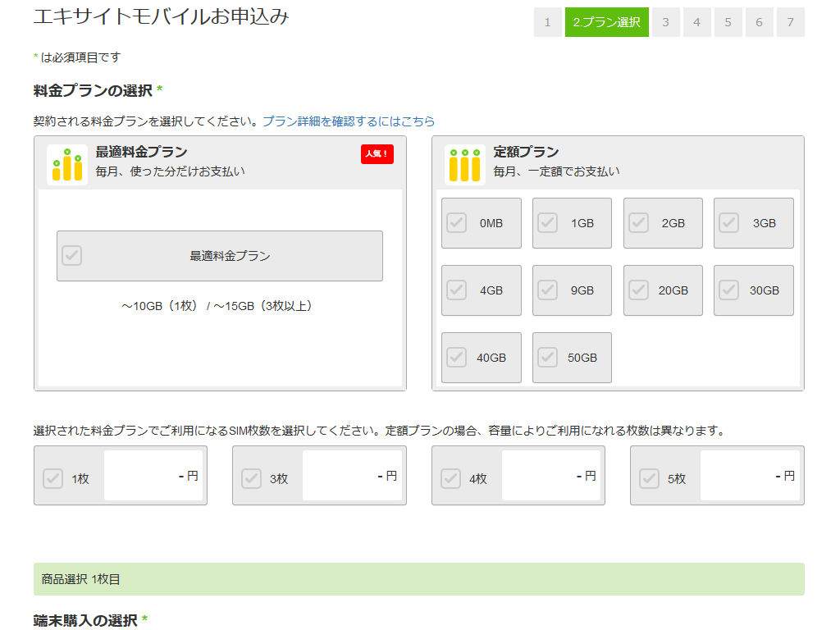Screen dimensions: 840x630
Task: Open the プラン詳細を確認するにはこちら link
Action: tap(349, 121)
